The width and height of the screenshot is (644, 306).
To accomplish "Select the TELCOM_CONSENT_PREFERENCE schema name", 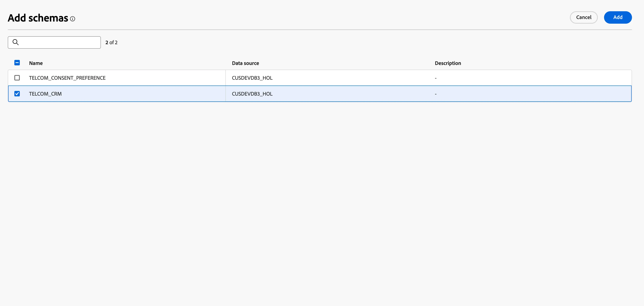I will click(67, 78).
